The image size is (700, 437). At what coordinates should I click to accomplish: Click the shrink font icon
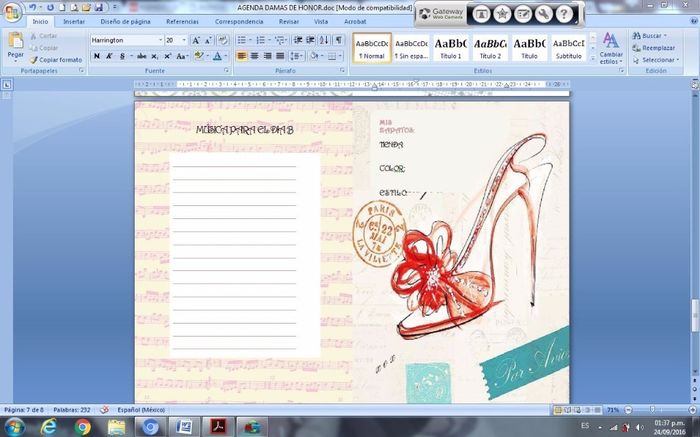(x=208, y=40)
